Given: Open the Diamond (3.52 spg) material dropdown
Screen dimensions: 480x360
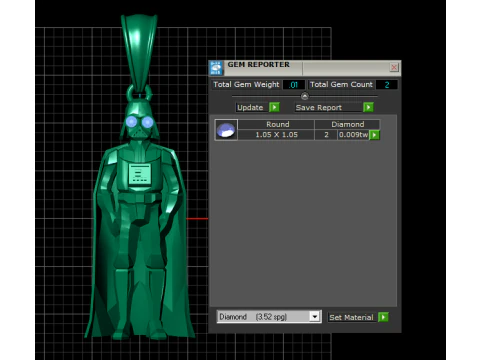Looking at the screenshot, I should click(269, 316).
